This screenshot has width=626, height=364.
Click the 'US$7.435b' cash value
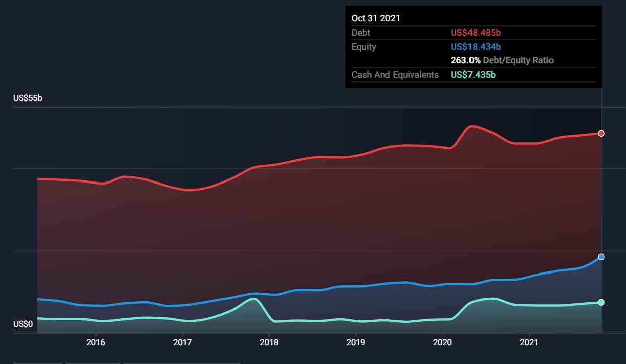[x=474, y=75]
